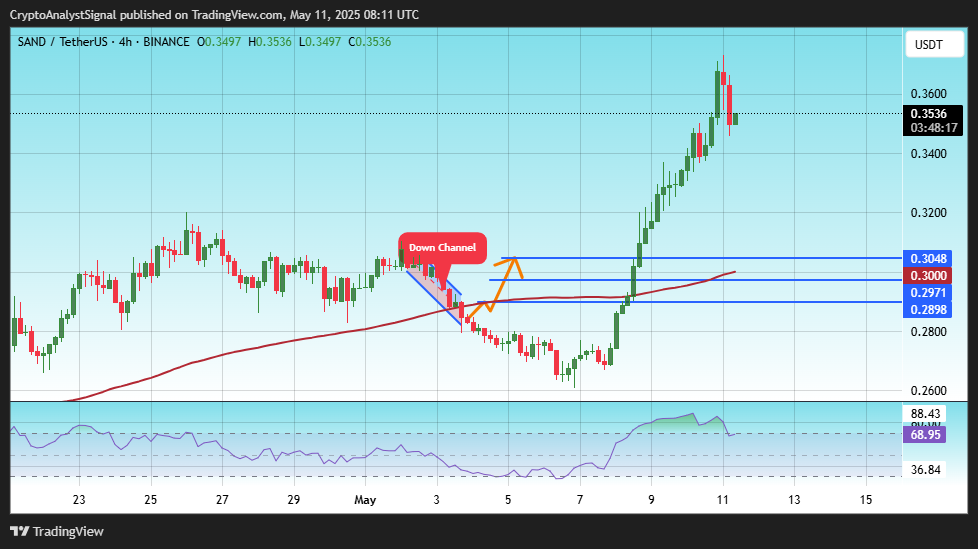Image resolution: width=978 pixels, height=549 pixels.
Task: Click the BINANCE exchange label
Action: [x=166, y=42]
